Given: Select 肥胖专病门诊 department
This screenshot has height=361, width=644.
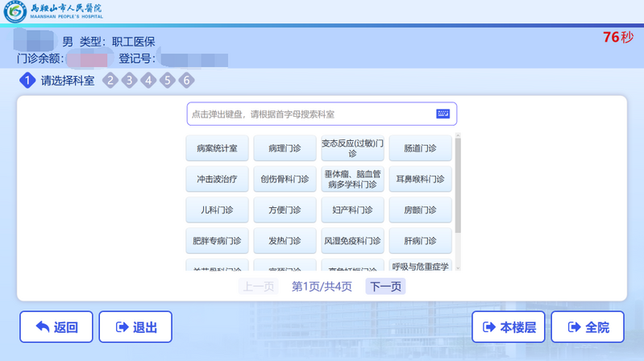Looking at the screenshot, I should [217, 240].
